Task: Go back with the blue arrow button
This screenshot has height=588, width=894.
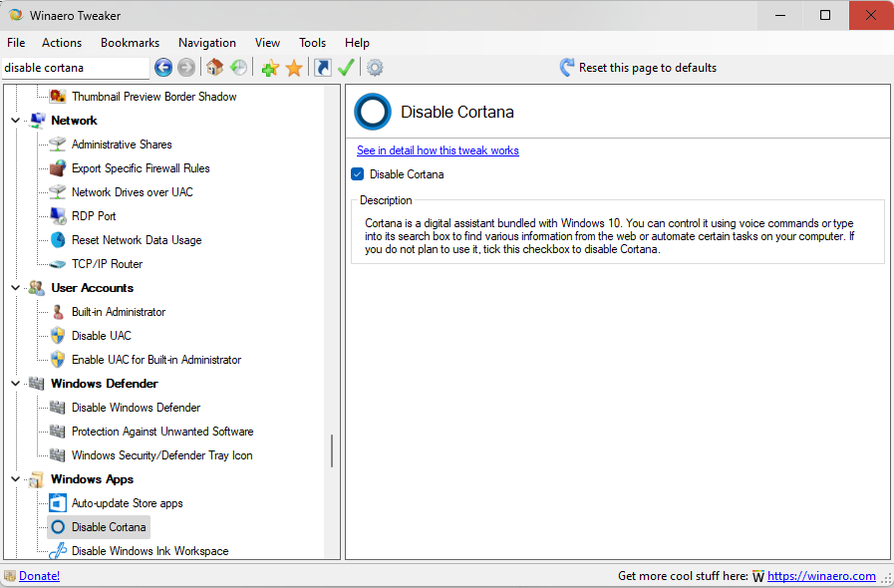Action: 163,68
